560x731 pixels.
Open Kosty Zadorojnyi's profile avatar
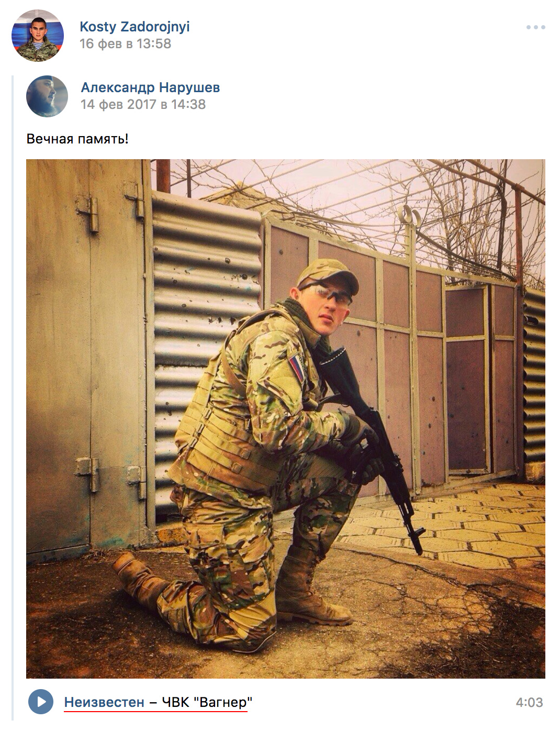(x=38, y=36)
